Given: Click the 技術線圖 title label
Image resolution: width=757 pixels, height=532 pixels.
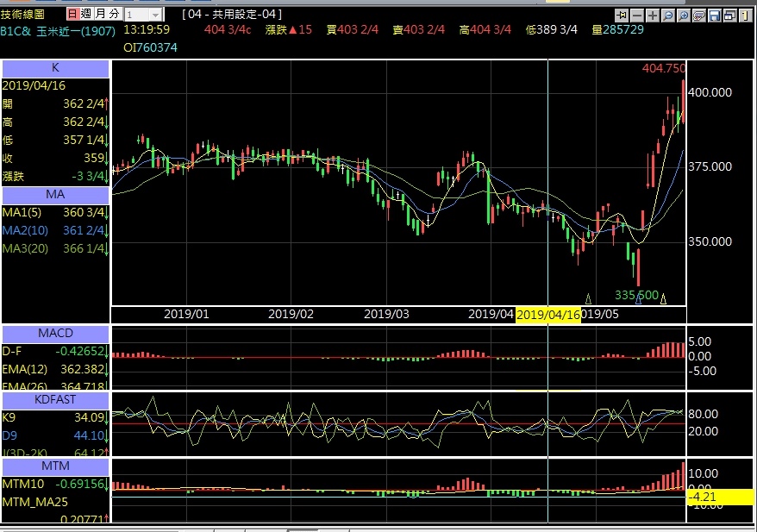Looking at the screenshot, I should pos(22,14).
